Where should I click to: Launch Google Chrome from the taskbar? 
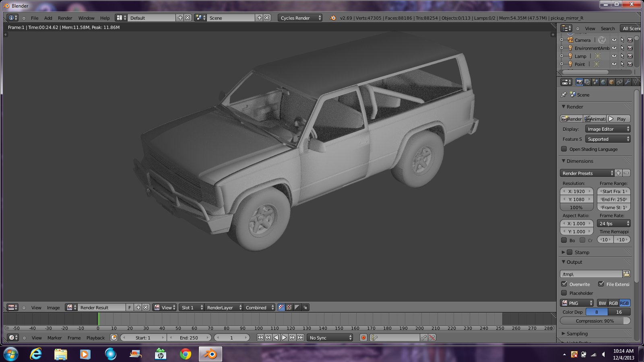[x=186, y=354]
